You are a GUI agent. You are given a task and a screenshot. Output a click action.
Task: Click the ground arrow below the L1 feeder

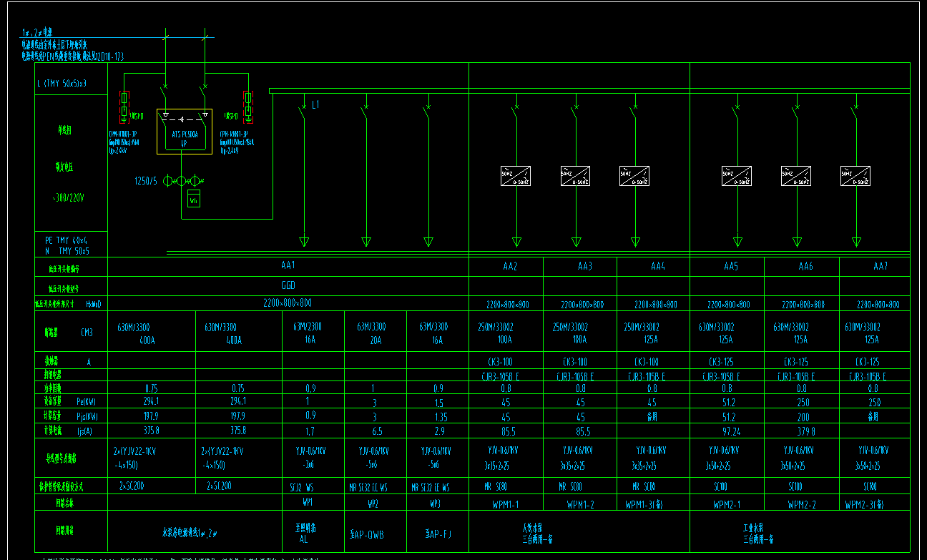click(303, 242)
